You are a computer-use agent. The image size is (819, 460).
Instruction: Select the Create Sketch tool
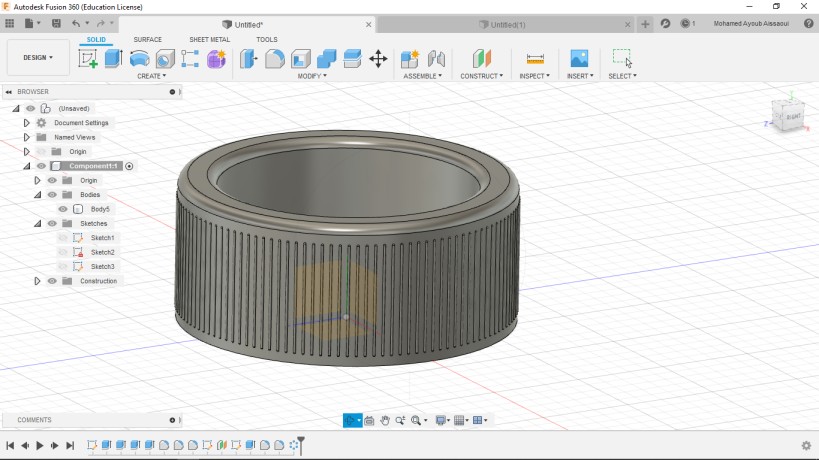[88, 59]
